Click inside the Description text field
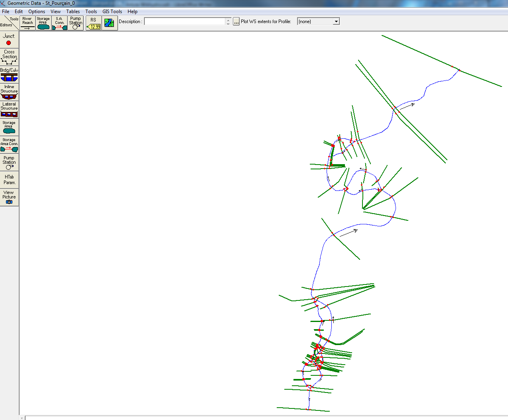508x420 pixels. pos(185,22)
